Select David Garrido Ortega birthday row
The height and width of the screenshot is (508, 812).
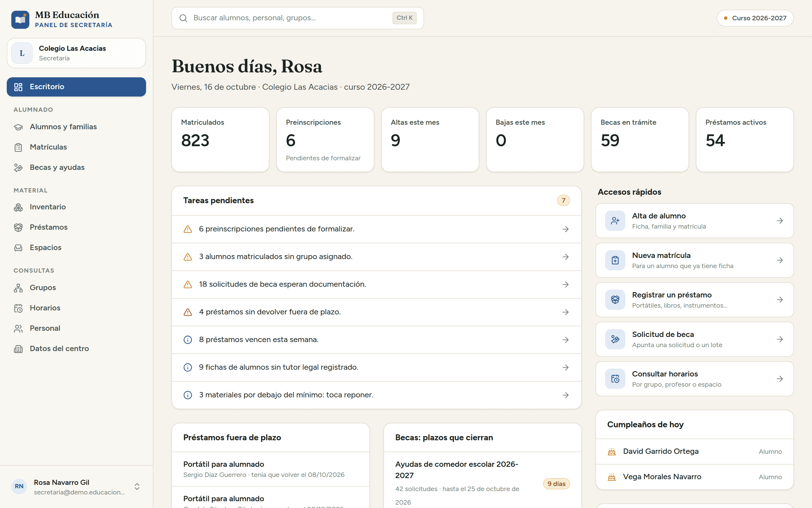[x=694, y=452]
